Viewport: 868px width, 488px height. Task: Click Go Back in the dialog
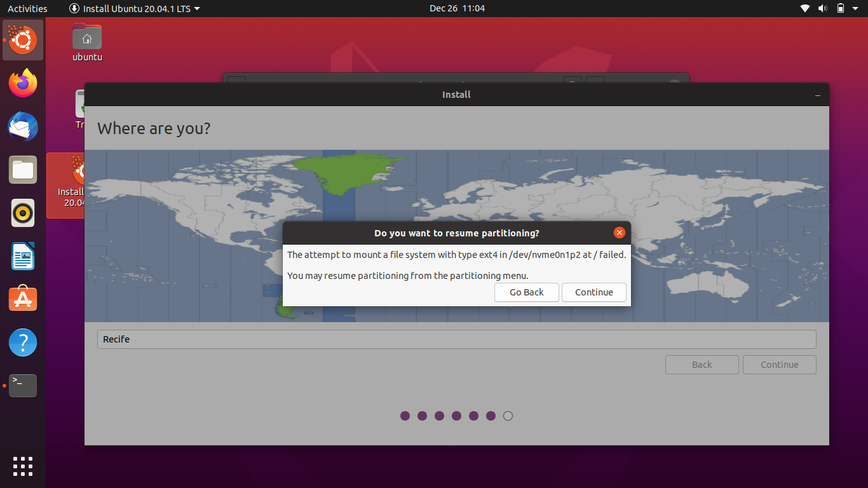pos(527,292)
